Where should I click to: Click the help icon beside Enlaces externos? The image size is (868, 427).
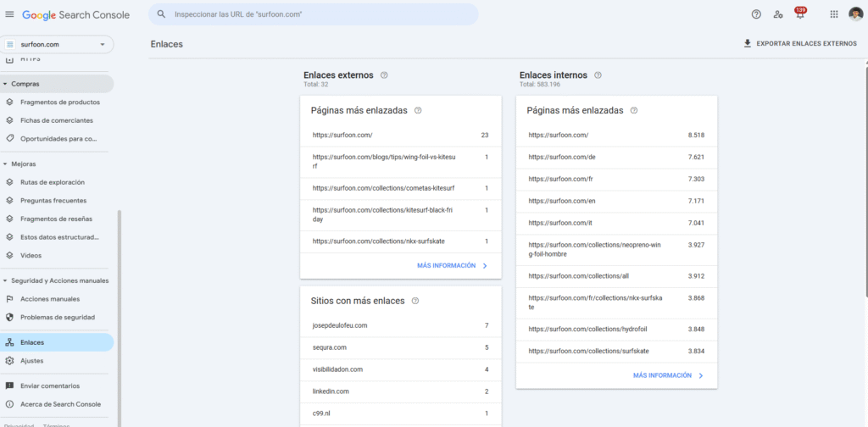[384, 75]
